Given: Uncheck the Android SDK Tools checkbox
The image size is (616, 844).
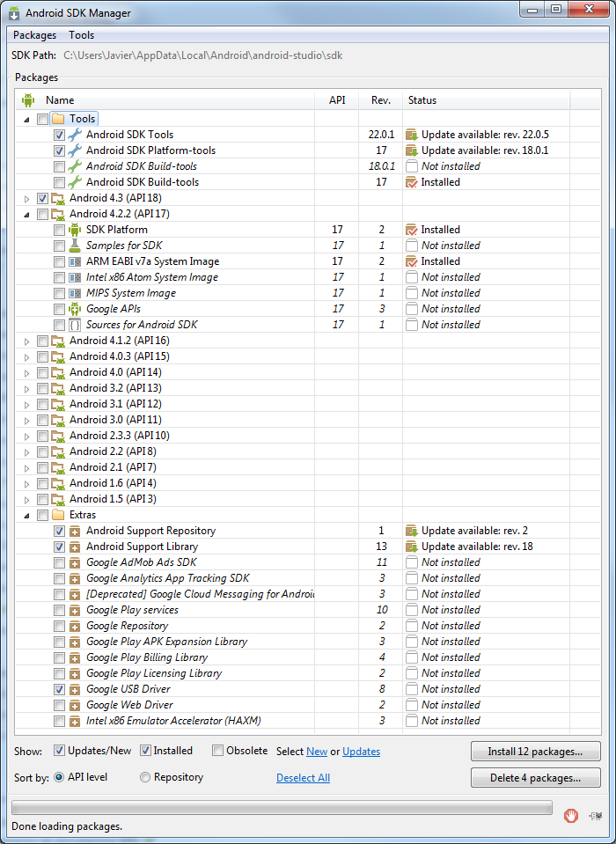Looking at the screenshot, I should click(x=59, y=135).
